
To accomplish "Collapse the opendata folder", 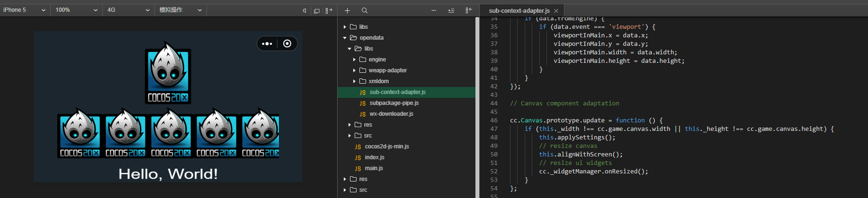I will 345,38.
